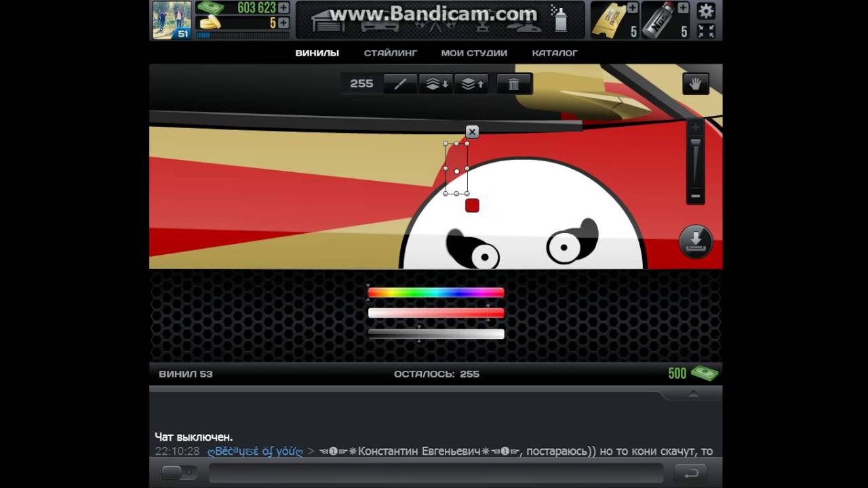Add race tickets with plus button
Screen dimensions: 868x488
click(x=633, y=7)
